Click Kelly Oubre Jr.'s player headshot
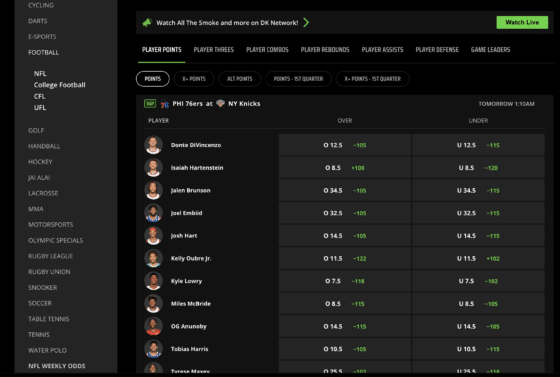This screenshot has height=377, width=560. [x=154, y=258]
